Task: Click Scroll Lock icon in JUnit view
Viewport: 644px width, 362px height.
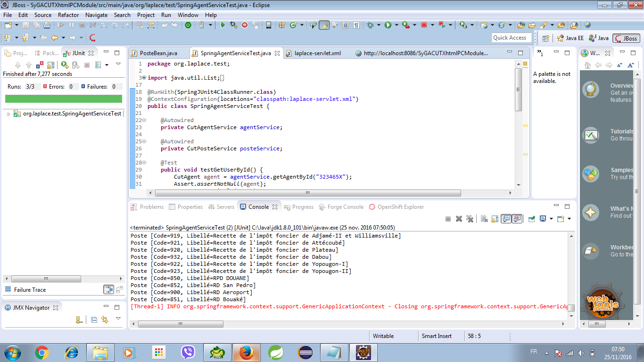Action: [51, 65]
